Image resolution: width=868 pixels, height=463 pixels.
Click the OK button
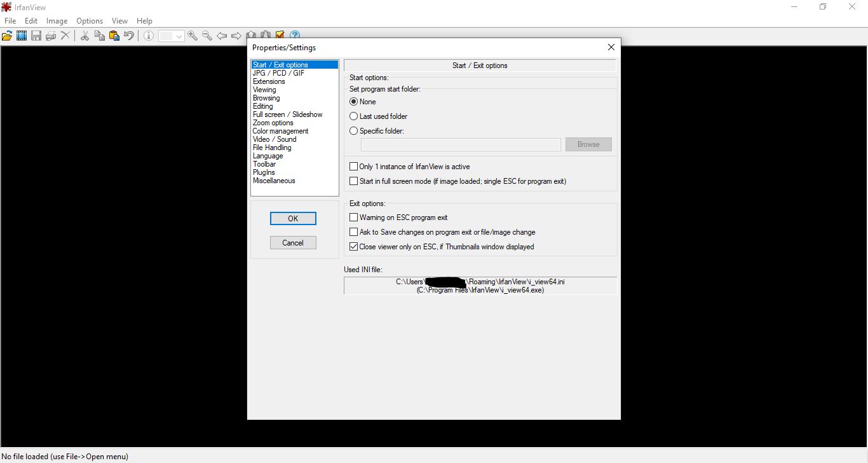293,218
